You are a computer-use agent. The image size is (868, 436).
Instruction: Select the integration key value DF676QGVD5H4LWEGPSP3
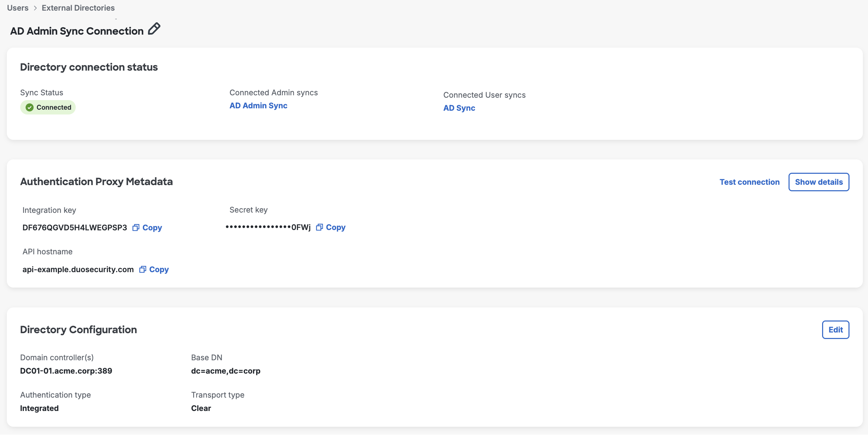75,228
